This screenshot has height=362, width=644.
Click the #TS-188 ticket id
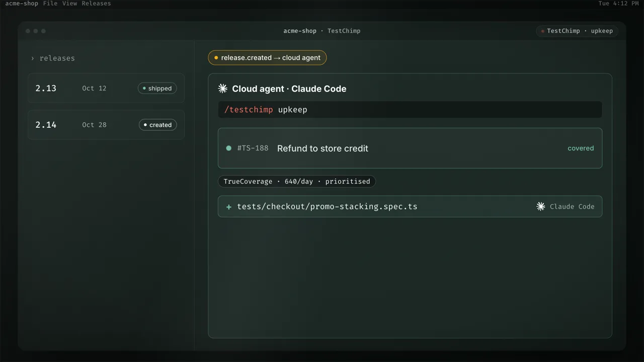[x=253, y=148]
